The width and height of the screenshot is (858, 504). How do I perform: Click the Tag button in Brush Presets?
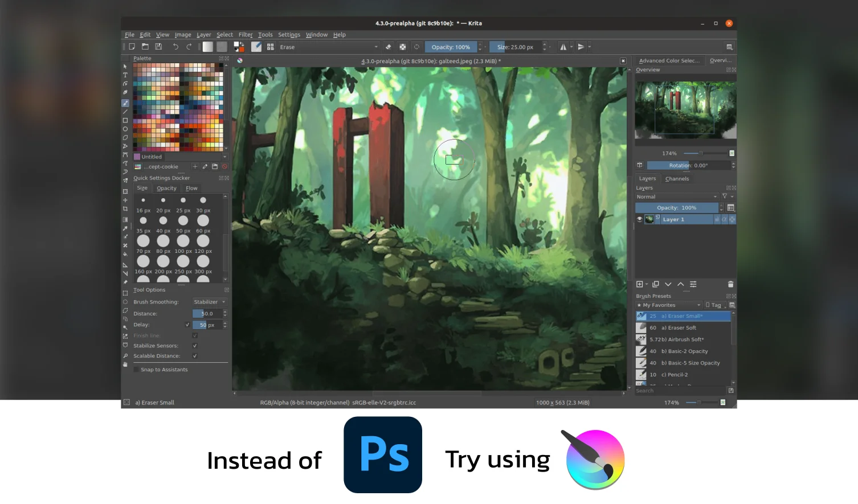coord(714,305)
